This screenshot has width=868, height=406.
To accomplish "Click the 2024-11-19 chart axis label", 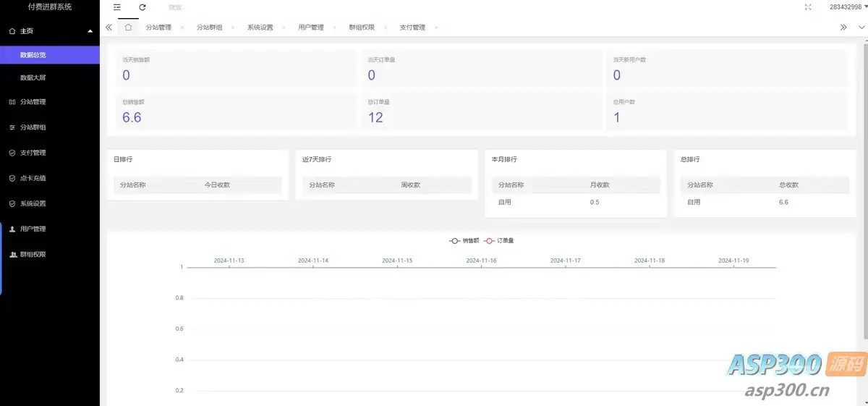I will pyautogui.click(x=733, y=260).
